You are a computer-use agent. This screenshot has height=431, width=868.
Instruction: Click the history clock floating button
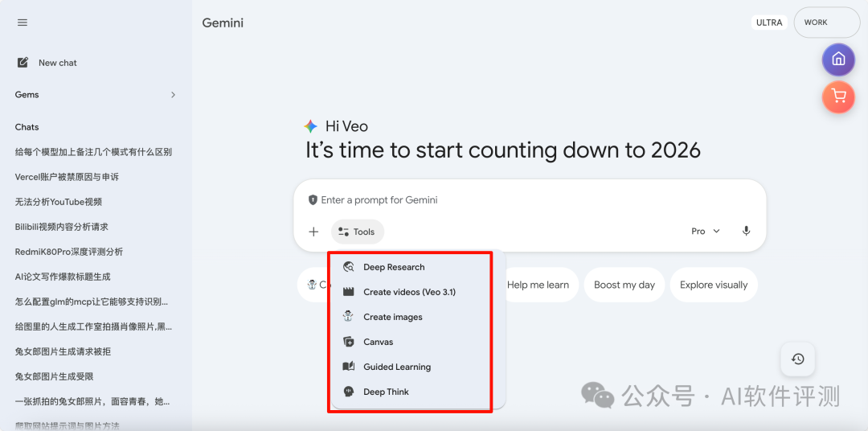(798, 359)
